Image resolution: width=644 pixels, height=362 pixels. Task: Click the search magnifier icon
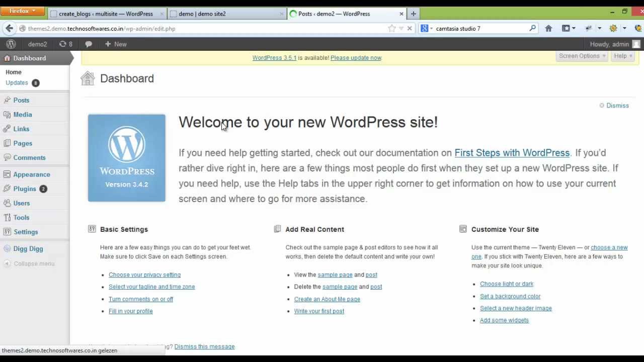[x=533, y=29]
